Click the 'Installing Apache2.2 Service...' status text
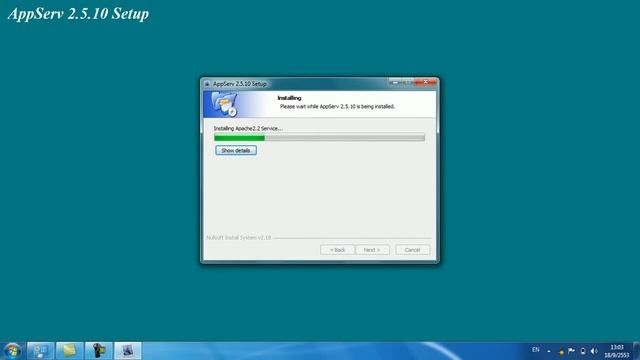 pyautogui.click(x=248, y=128)
